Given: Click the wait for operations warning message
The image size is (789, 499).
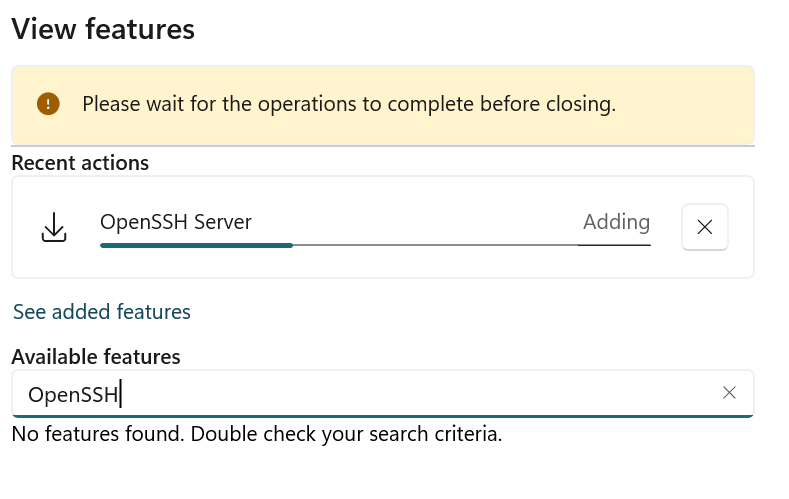Looking at the screenshot, I should pyautogui.click(x=349, y=104).
